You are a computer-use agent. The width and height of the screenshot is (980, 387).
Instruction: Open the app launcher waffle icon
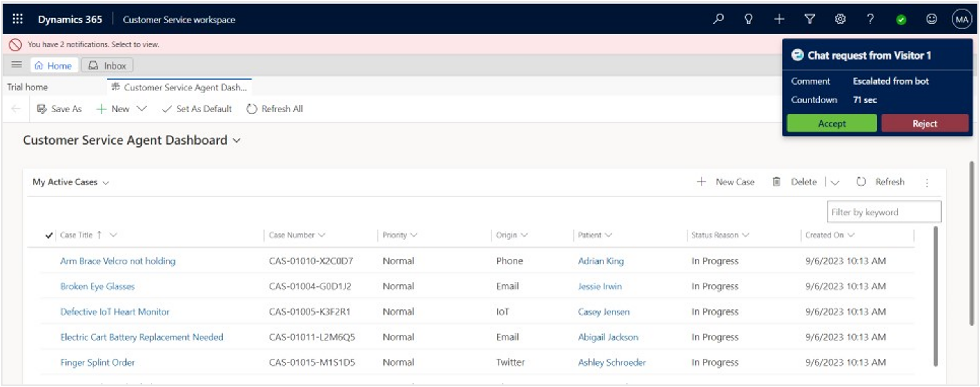click(18, 19)
